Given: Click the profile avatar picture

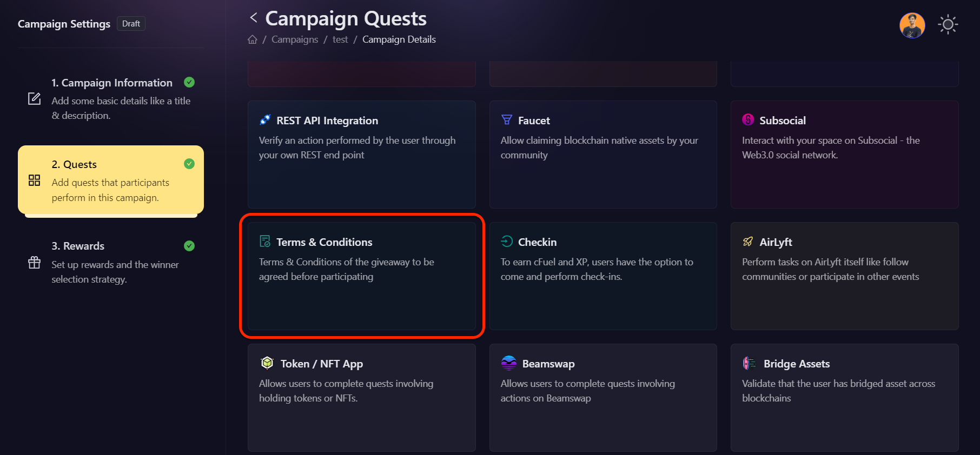Looking at the screenshot, I should tap(912, 25).
